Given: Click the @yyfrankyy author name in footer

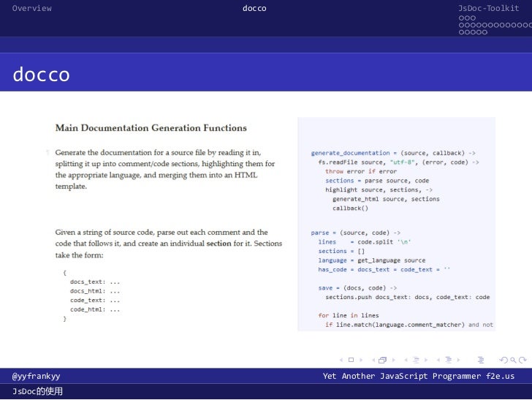Looking at the screenshot, I should pyautogui.click(x=37, y=376).
